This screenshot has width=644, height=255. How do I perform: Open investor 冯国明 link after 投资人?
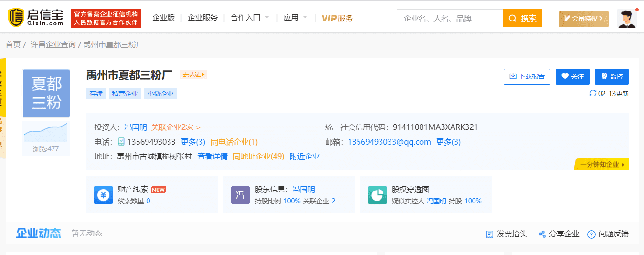point(136,127)
